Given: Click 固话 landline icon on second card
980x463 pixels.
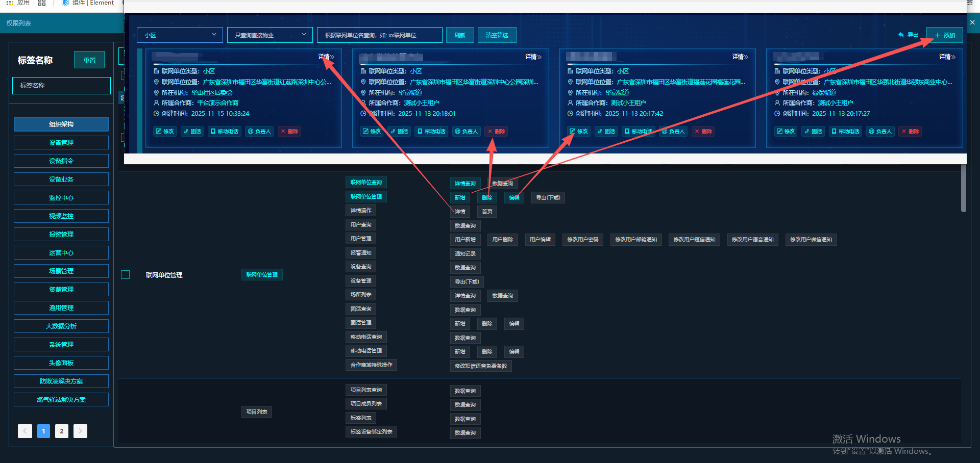Looking at the screenshot, I should point(393,132).
